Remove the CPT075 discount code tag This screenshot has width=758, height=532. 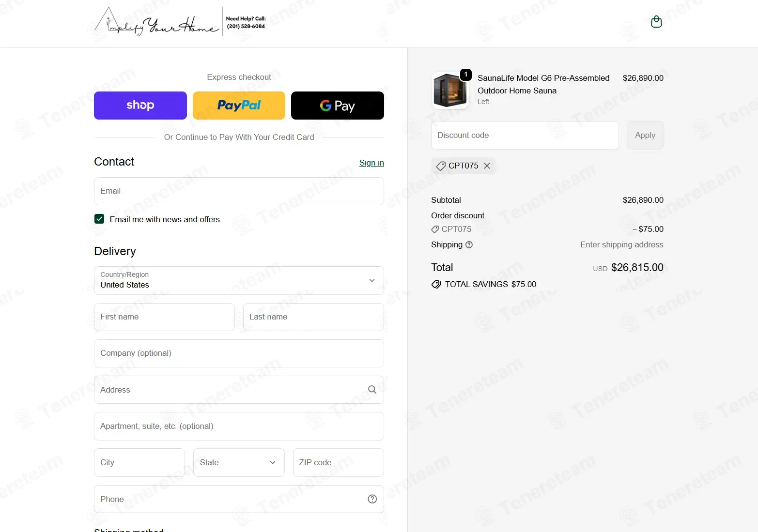click(487, 166)
